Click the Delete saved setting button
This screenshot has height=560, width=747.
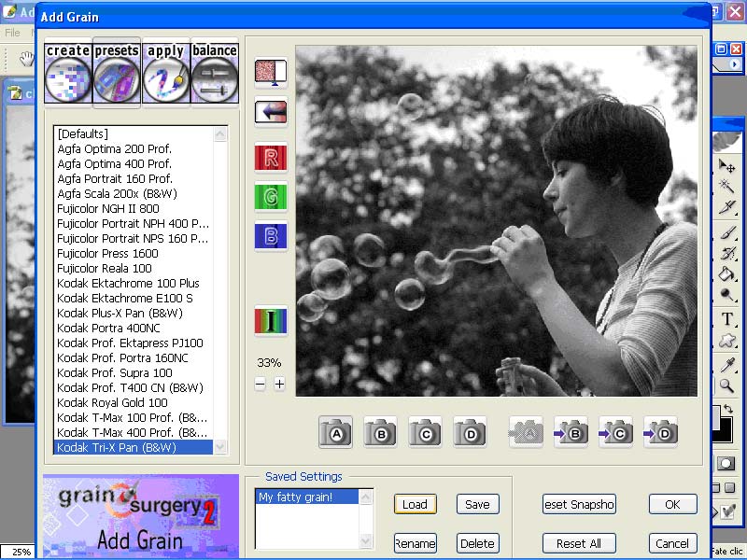click(x=478, y=543)
